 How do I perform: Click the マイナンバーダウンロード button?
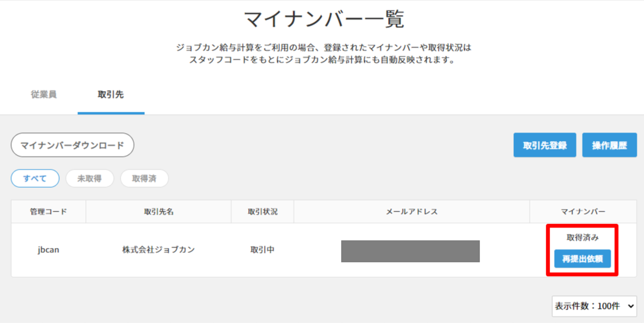[72, 145]
